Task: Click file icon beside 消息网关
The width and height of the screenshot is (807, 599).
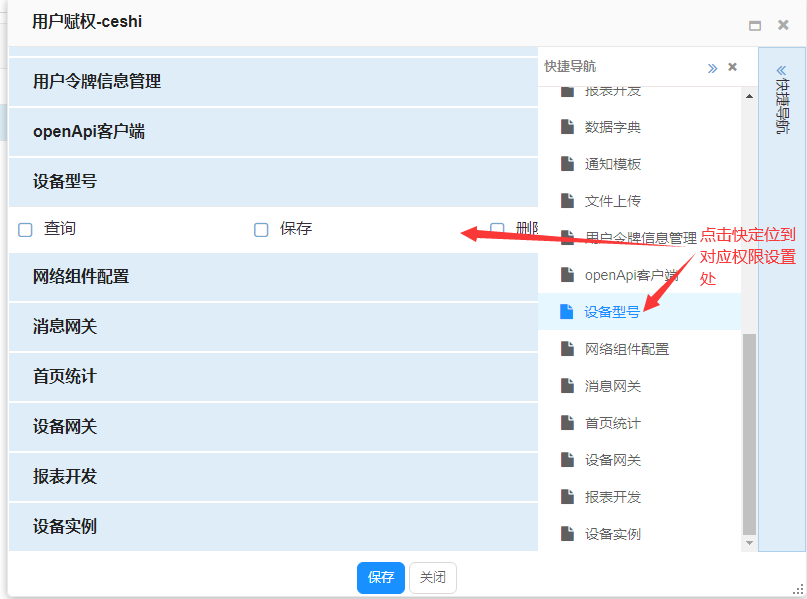Action: point(567,386)
